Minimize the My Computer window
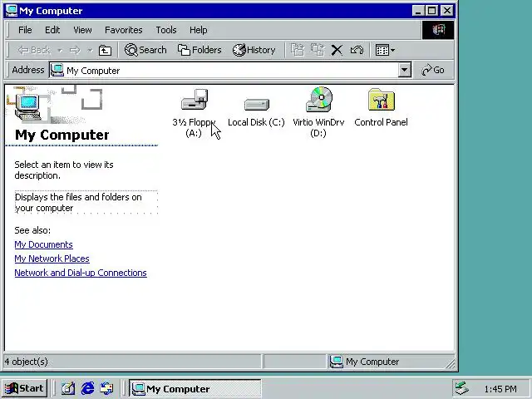 (418, 11)
